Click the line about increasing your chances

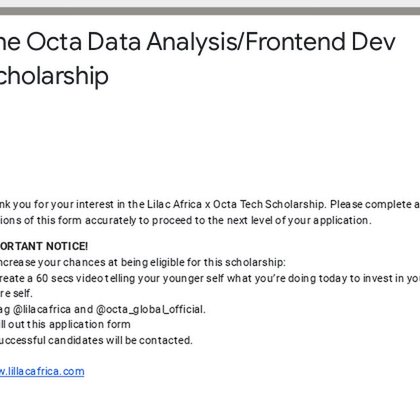pyautogui.click(x=143, y=262)
